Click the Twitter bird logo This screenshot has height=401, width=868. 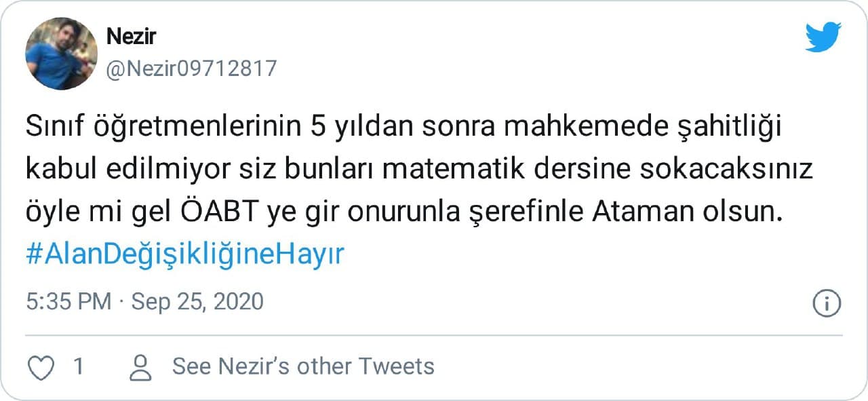point(823,37)
